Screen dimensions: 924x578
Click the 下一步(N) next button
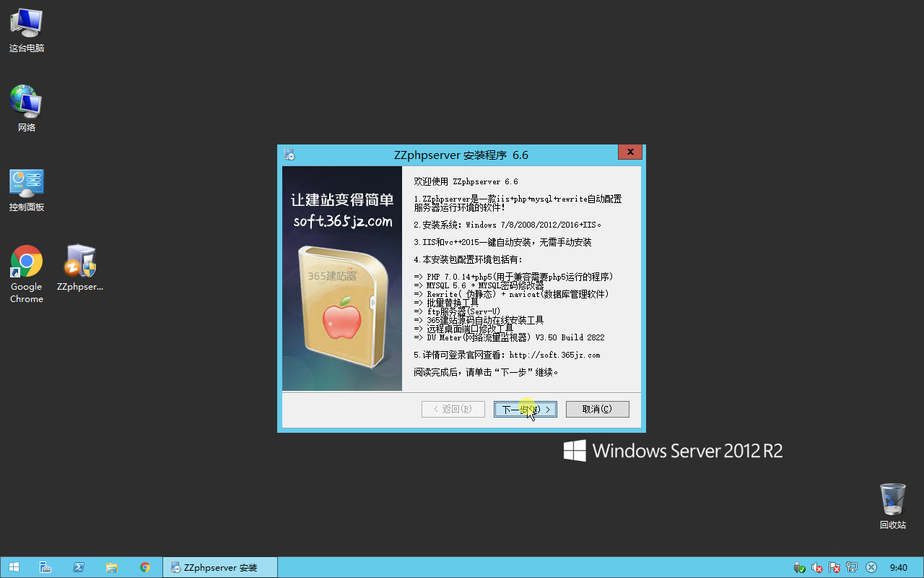click(x=525, y=409)
